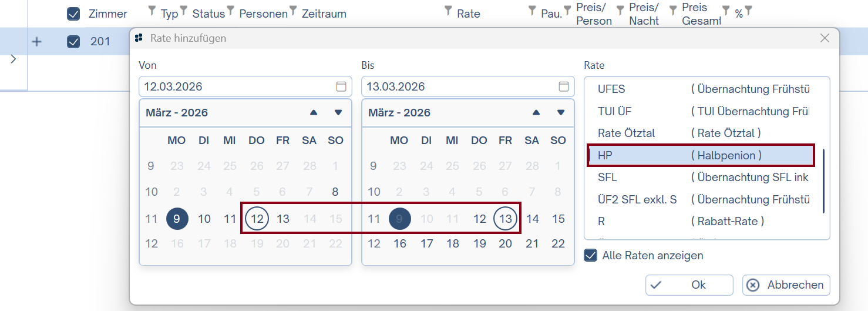Screen dimensions: 868x311
Task: Toggle the checkbox for room 201
Action: [73, 42]
